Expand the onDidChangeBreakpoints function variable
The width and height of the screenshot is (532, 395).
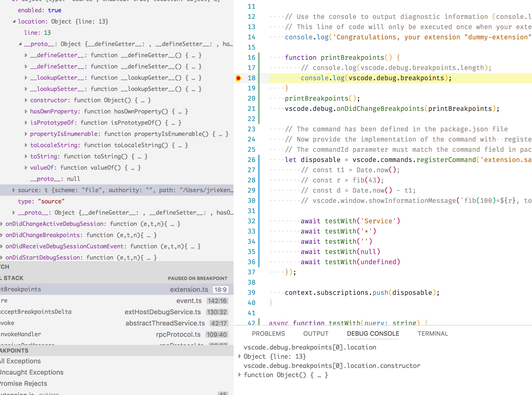tap(2, 235)
